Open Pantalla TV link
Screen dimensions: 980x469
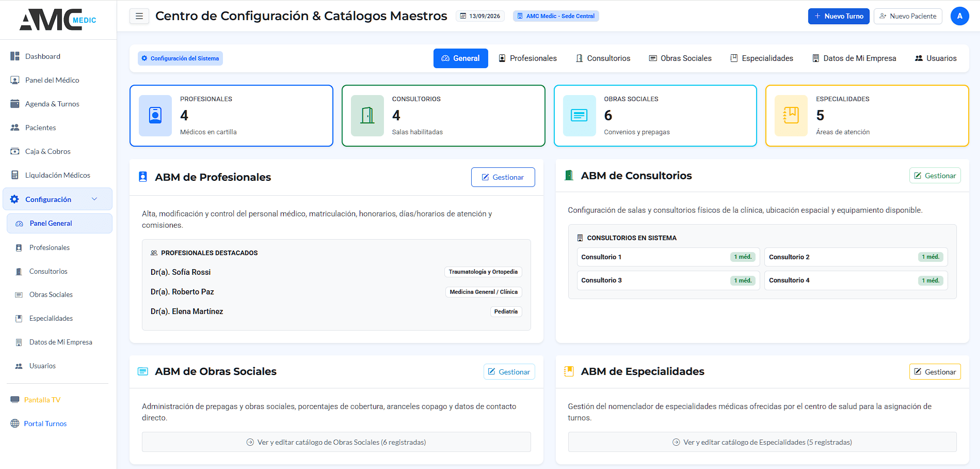(42, 400)
